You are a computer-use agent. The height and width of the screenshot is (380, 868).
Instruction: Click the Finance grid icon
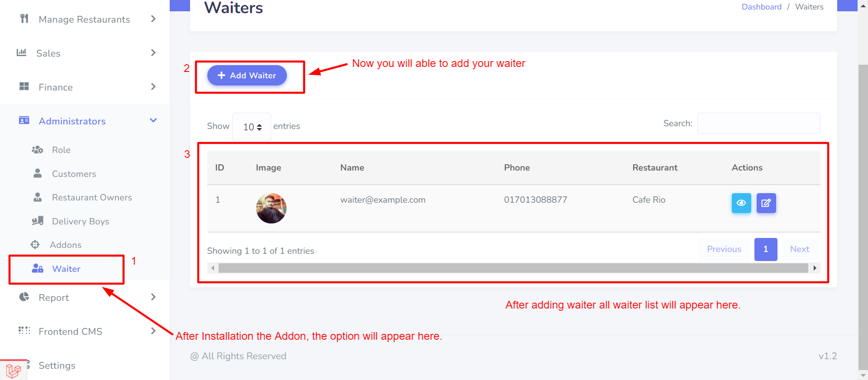tap(24, 86)
